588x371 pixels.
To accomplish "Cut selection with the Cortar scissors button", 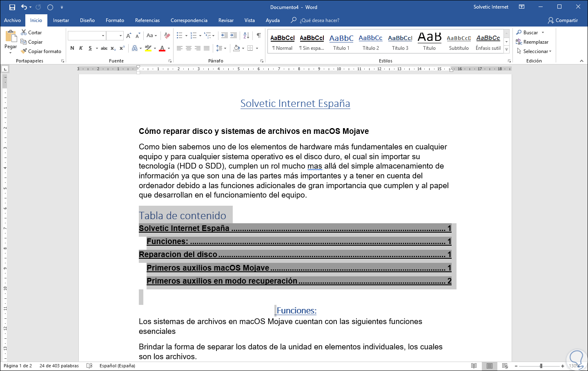I will pos(31,32).
